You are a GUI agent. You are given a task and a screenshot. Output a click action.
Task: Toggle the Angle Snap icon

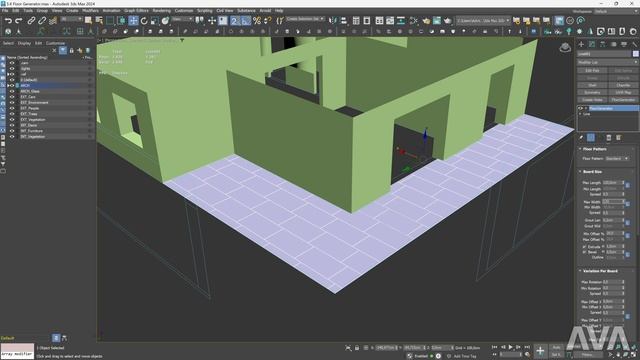point(245,20)
